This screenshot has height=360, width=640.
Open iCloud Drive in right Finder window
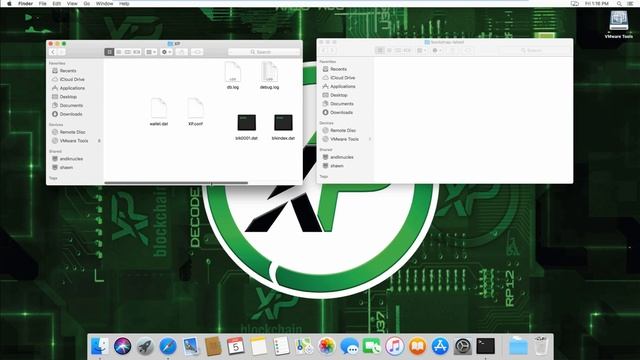pos(342,78)
